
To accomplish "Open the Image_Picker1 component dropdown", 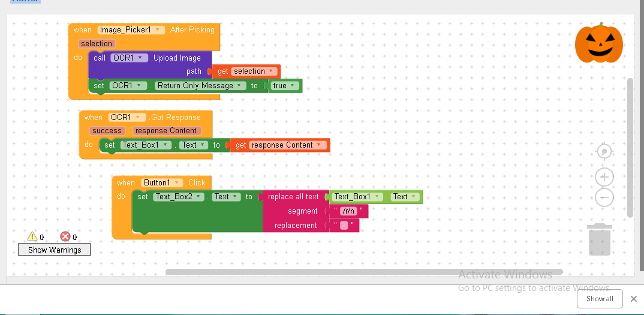I will tap(131, 29).
